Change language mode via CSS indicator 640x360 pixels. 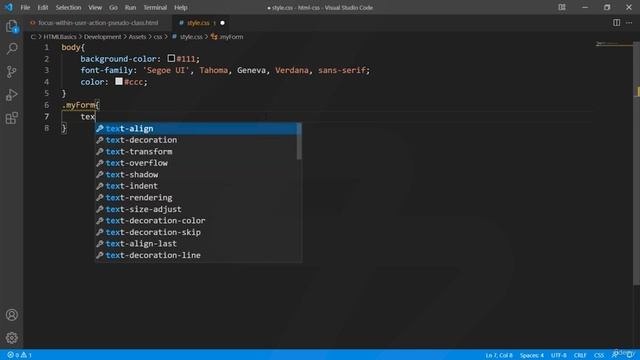coord(599,355)
